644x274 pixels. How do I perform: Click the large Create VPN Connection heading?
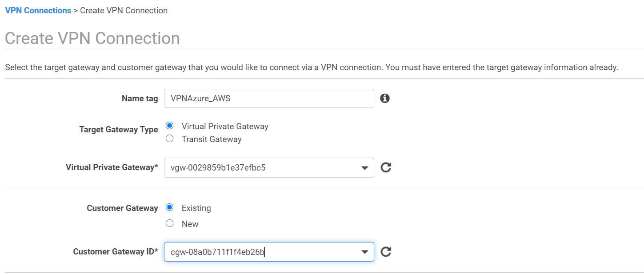click(x=92, y=38)
